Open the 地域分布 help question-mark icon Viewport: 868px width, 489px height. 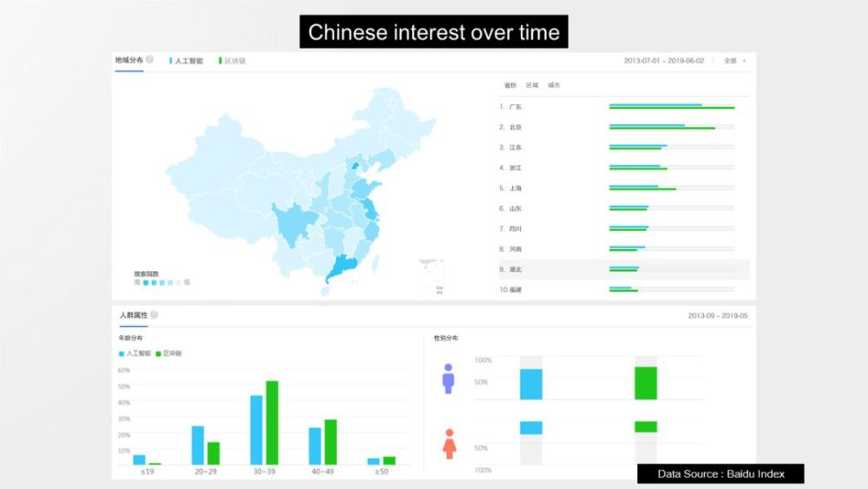pyautogui.click(x=149, y=60)
